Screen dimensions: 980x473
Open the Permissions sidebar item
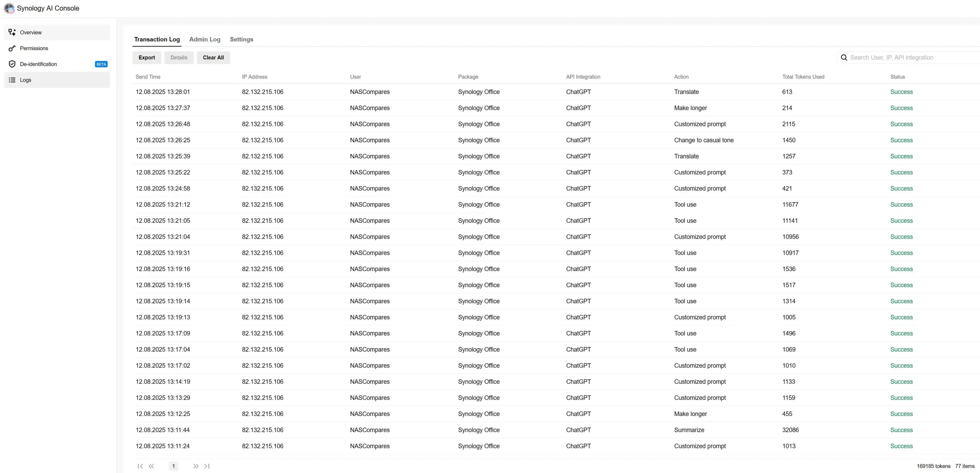click(x=57, y=48)
